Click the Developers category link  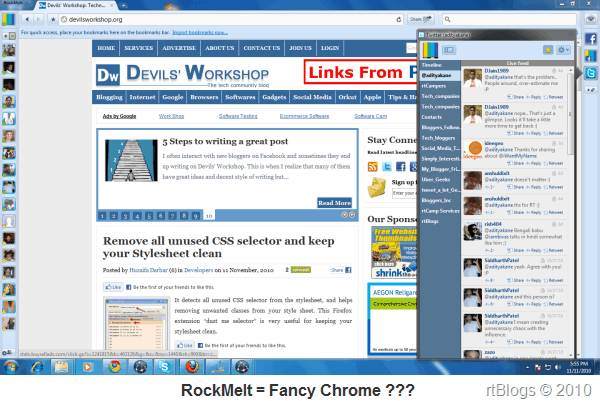coord(198,270)
